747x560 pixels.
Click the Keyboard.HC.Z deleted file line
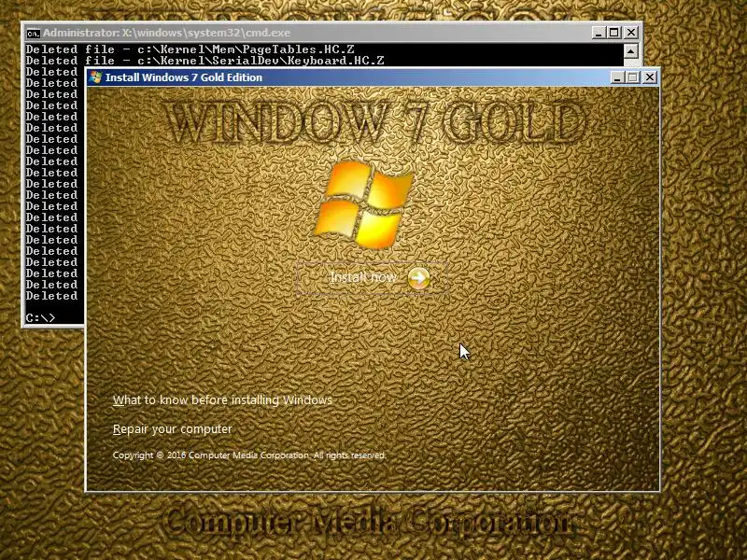pyautogui.click(x=204, y=61)
